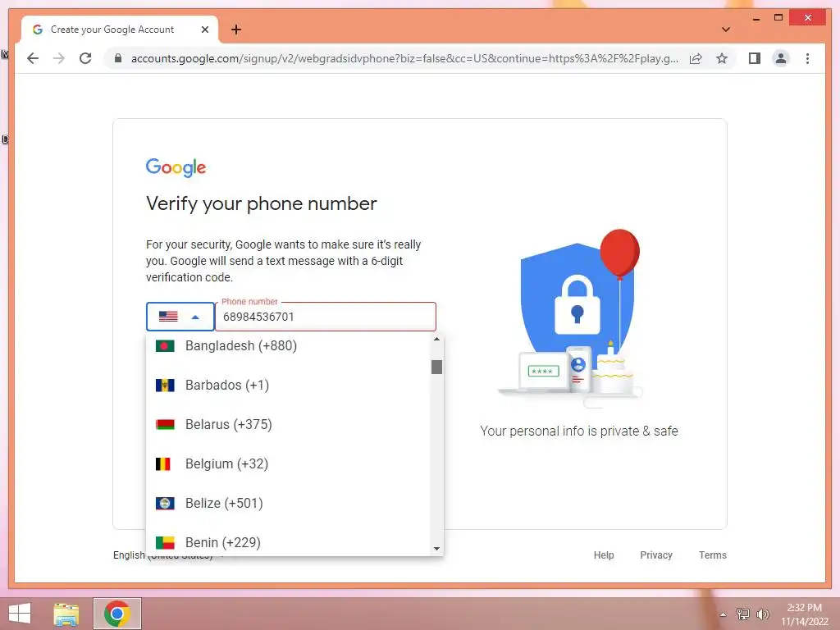
Task: Open the tab search chevron
Action: pyautogui.click(x=725, y=30)
